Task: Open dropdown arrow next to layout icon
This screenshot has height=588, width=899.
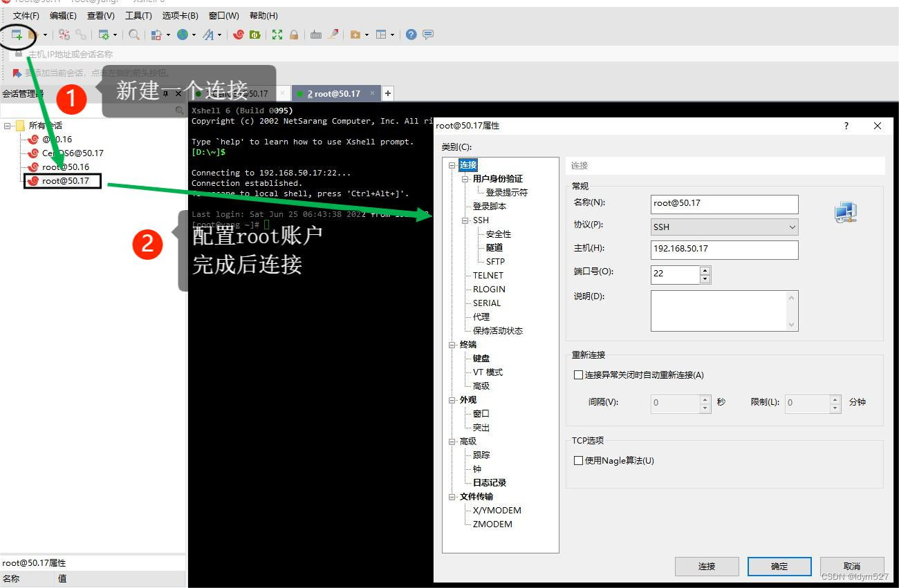Action: 392,35
